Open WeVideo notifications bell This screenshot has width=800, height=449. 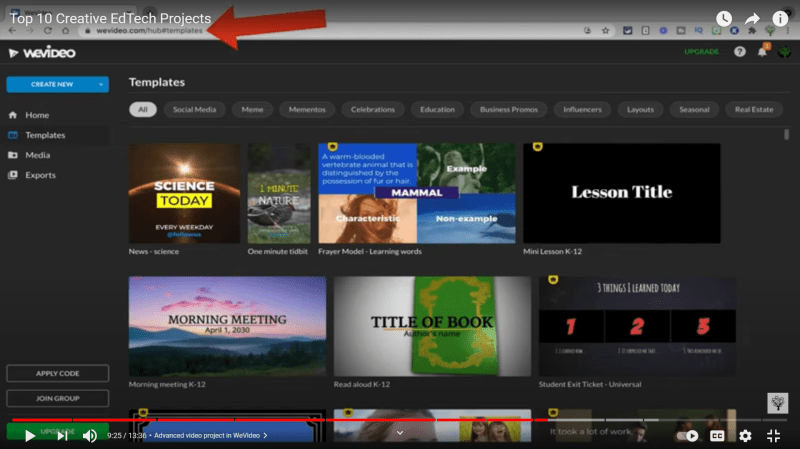tap(762, 52)
